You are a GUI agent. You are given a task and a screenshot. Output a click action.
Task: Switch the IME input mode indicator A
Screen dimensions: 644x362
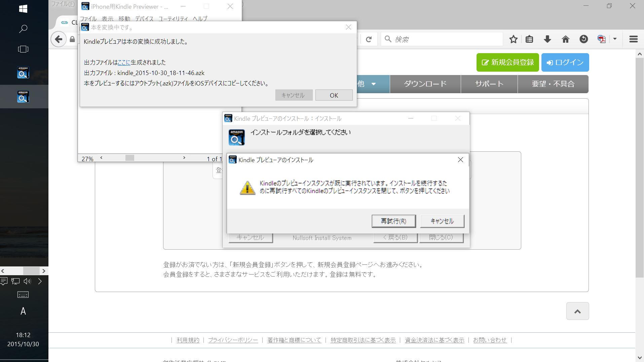point(23,311)
